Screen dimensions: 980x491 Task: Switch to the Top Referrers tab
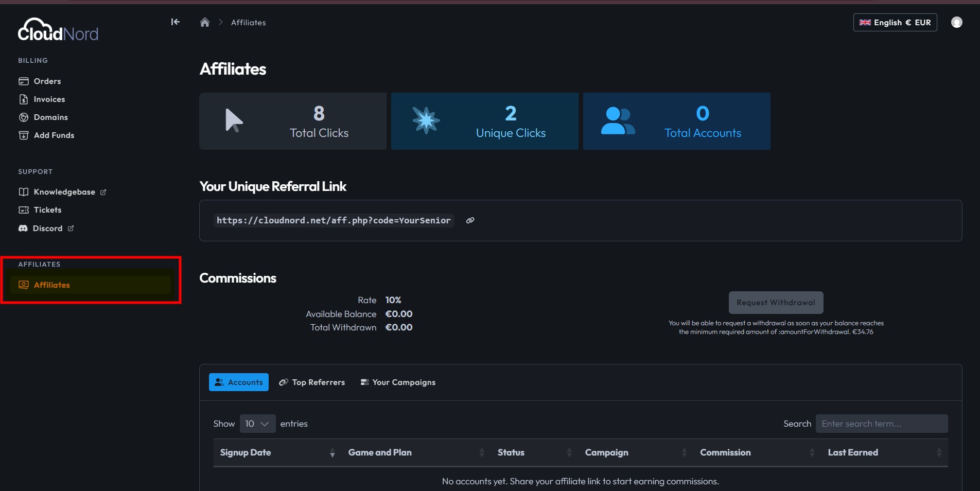click(x=312, y=382)
